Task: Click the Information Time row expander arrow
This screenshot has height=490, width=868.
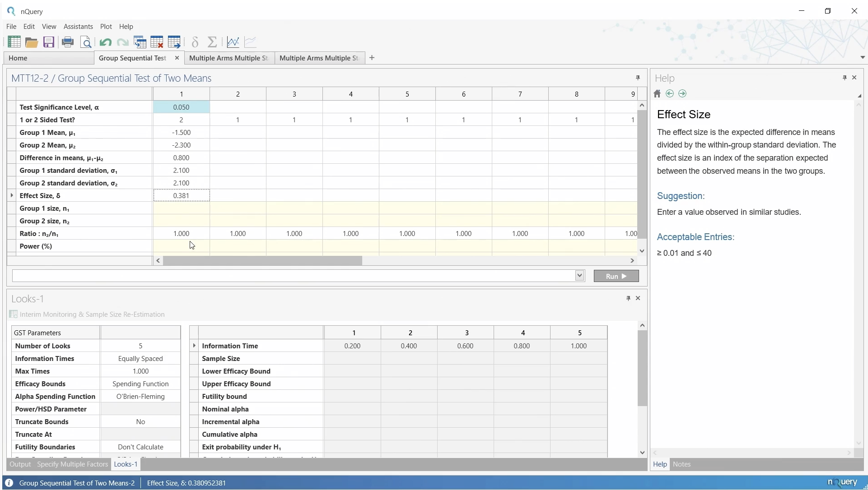Action: tap(194, 346)
